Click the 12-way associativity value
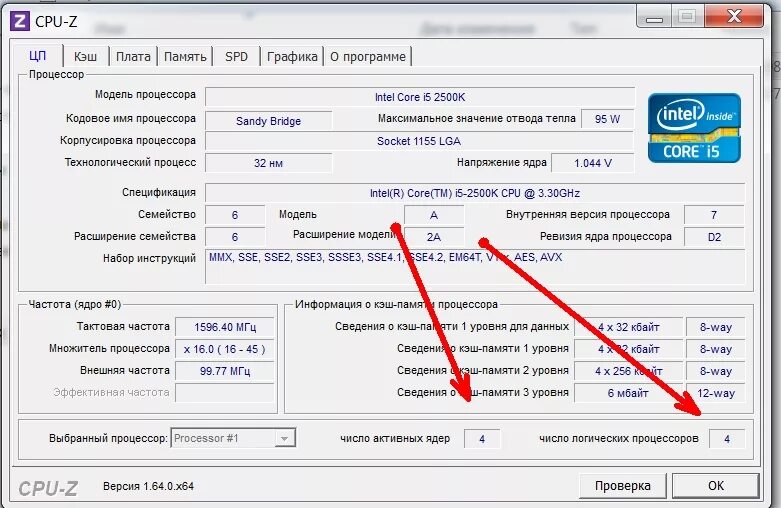 tap(715, 393)
